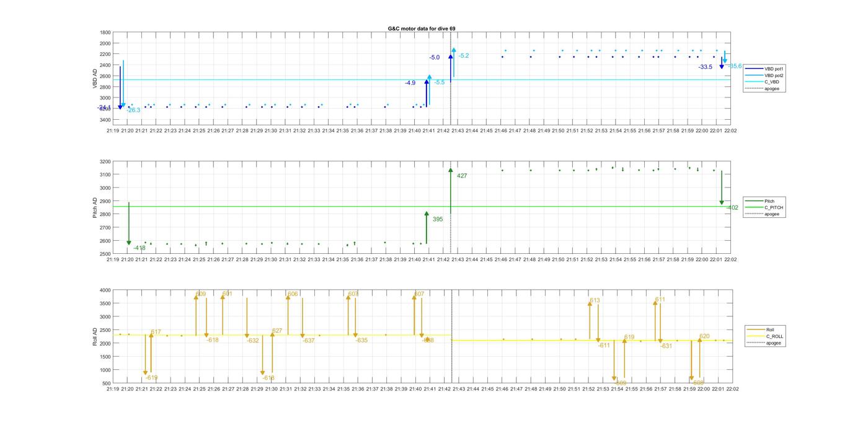Click the '-402' pitch annotation
Image resolution: width=868 pixels, height=430 pixels.
pos(732,208)
